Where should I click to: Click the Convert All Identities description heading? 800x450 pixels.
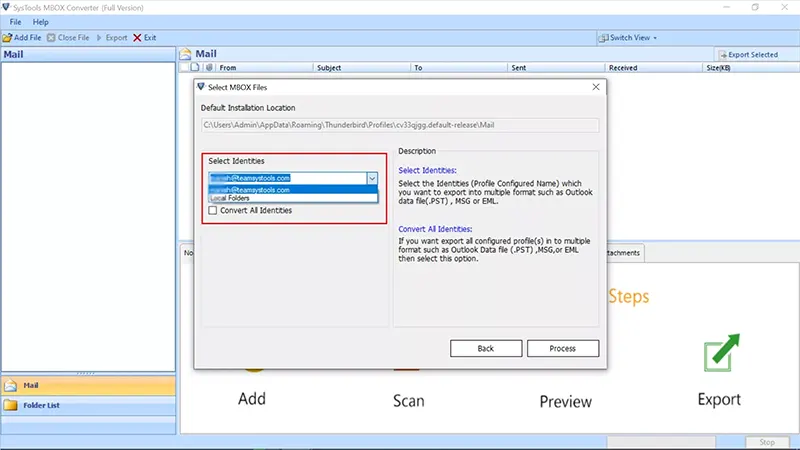tap(435, 229)
